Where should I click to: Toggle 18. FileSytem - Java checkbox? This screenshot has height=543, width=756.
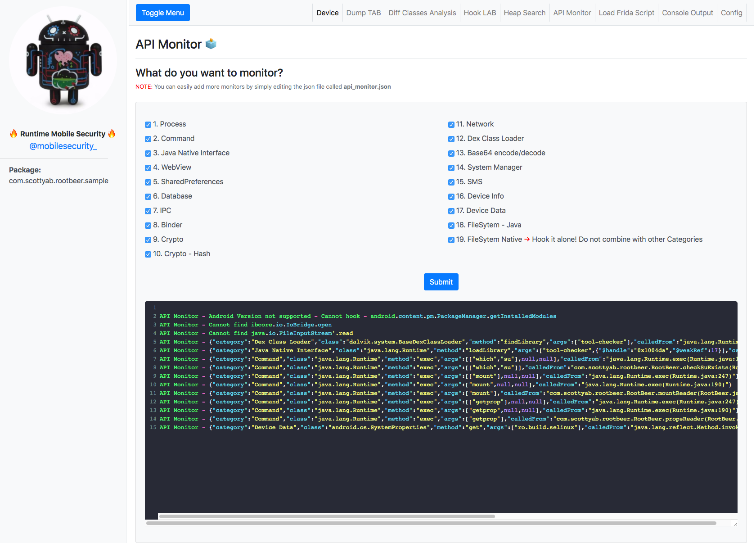(451, 226)
